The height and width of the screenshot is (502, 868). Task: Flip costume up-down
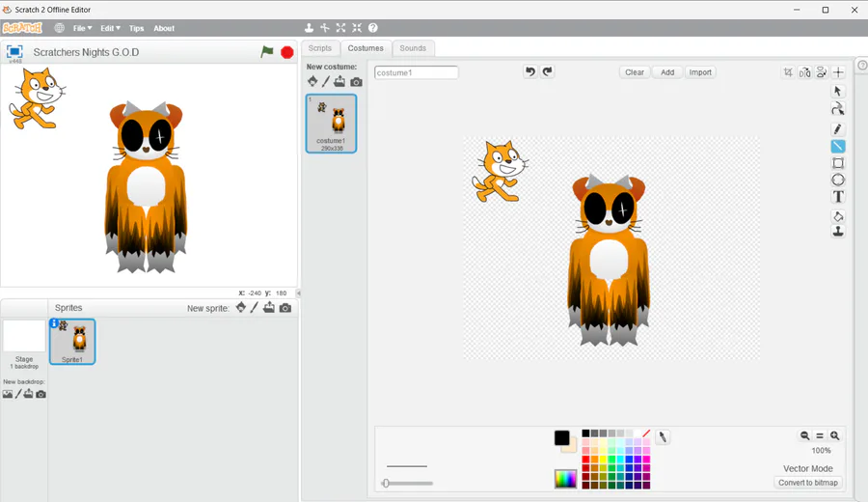coord(822,72)
